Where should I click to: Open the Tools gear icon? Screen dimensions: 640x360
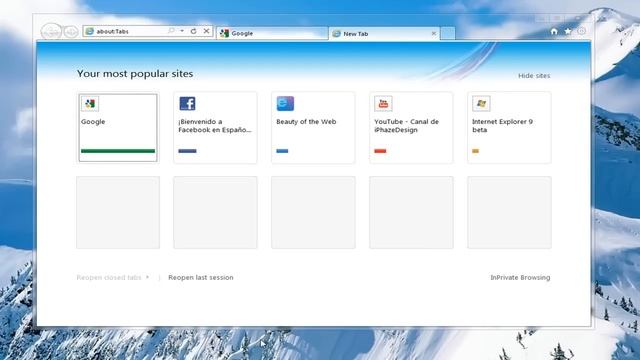coord(582,31)
